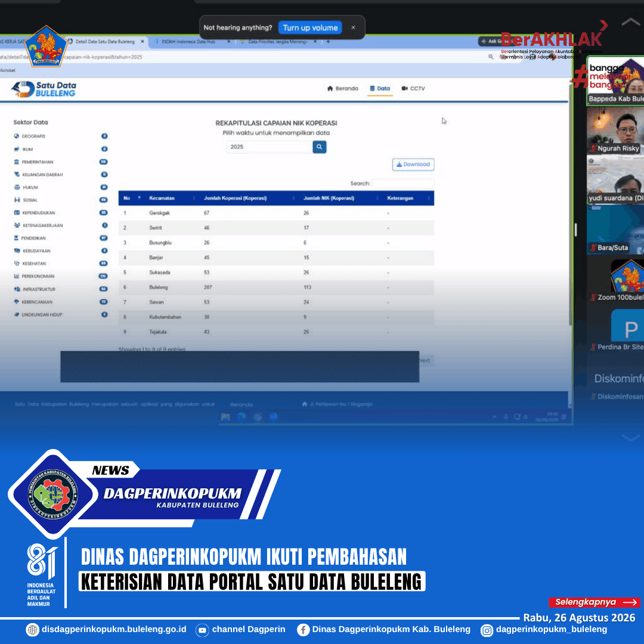Viewport: 644px width, 644px height.
Task: Download the rekapitulasi table
Action: 413,165
